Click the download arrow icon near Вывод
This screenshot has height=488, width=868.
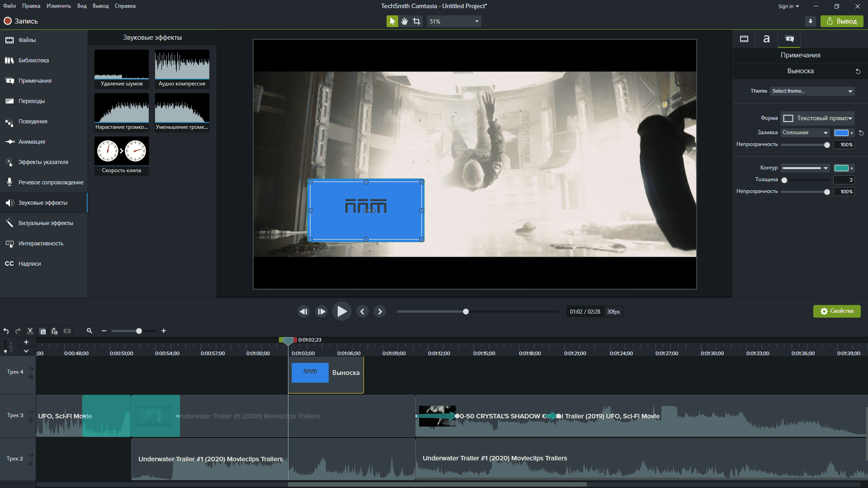point(810,21)
